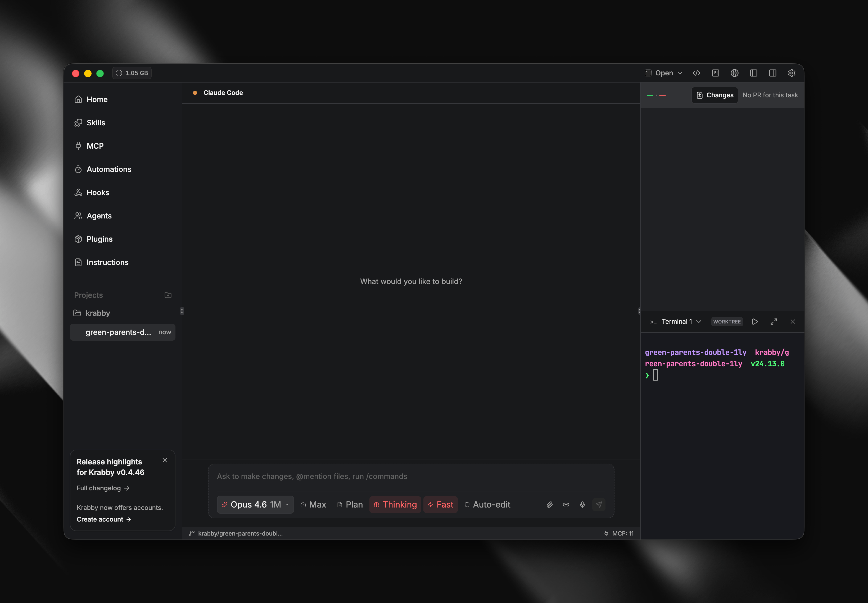868x603 pixels.
Task: Click the globe browser icon in title bar
Action: tap(734, 73)
